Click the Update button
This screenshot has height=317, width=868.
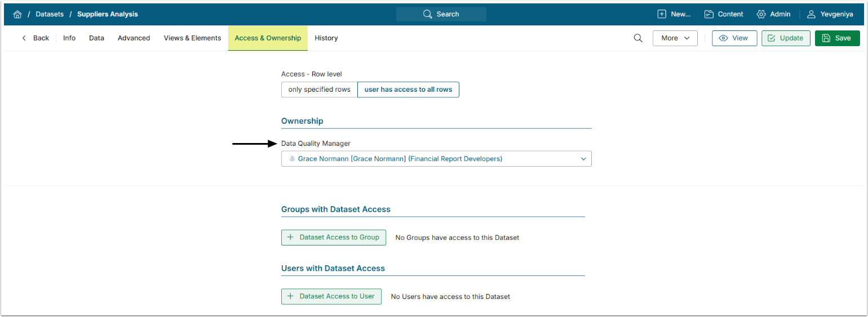tap(786, 38)
